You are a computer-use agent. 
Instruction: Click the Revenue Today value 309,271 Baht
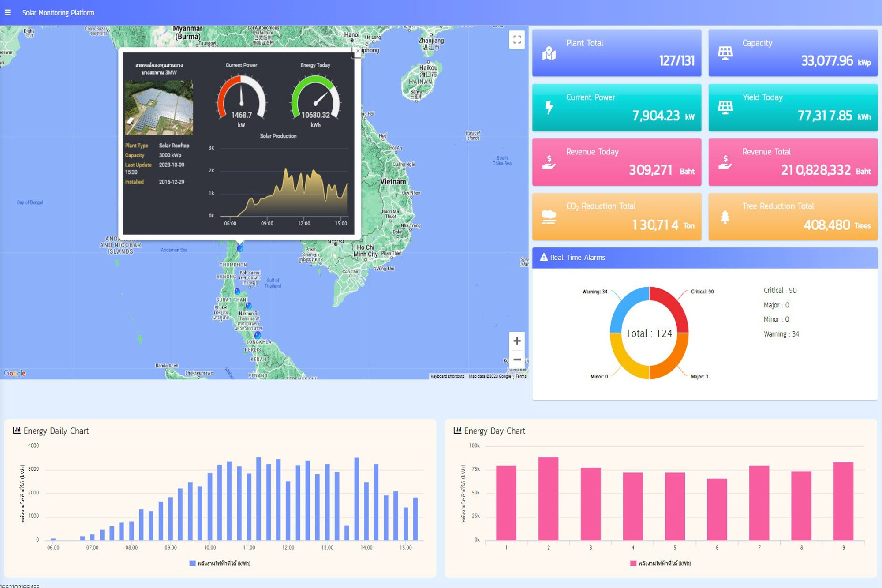(661, 170)
